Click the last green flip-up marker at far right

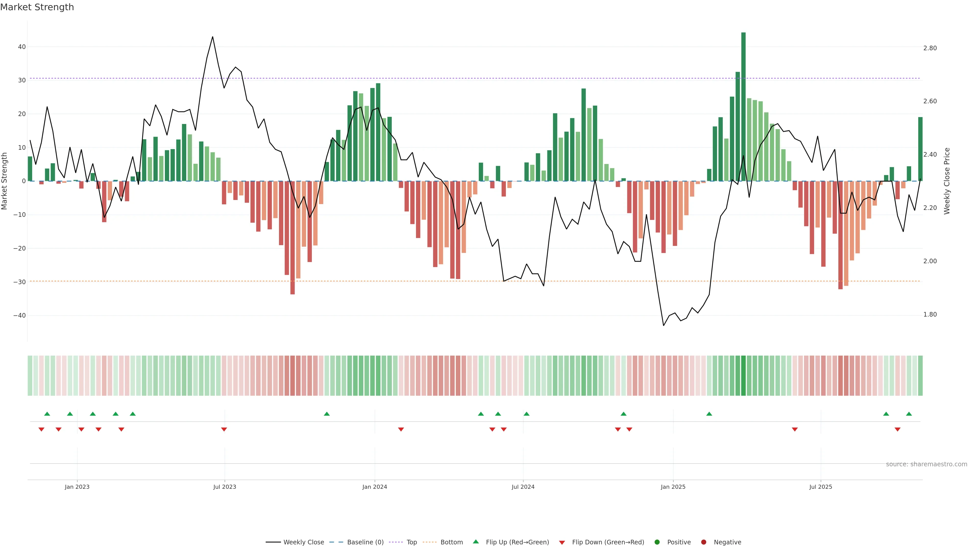point(909,414)
